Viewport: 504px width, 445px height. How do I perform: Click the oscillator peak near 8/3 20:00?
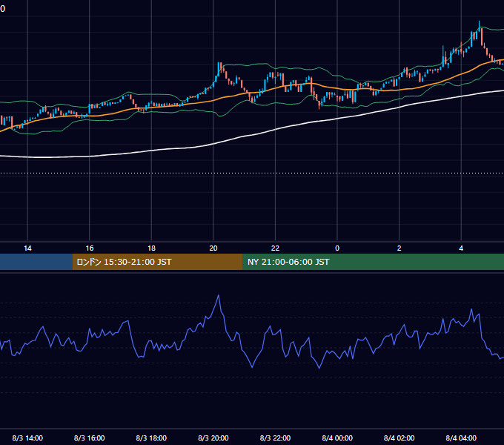(219, 295)
